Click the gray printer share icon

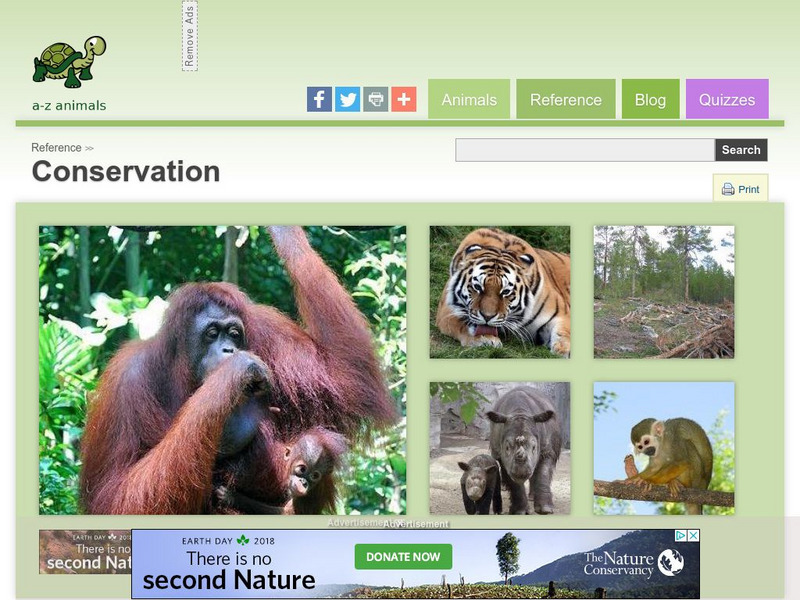pyautogui.click(x=376, y=99)
